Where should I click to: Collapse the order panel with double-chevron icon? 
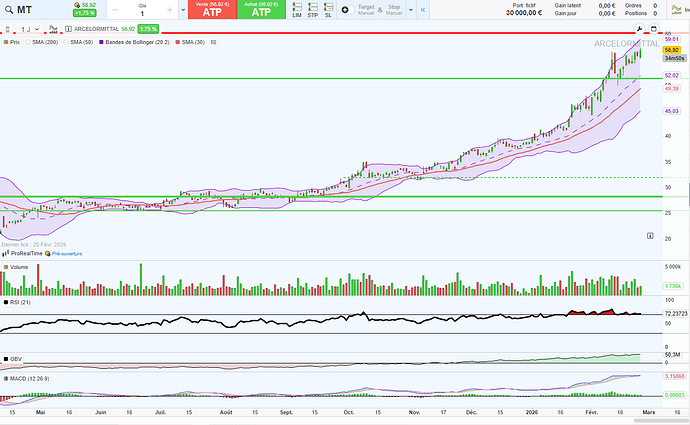click(x=424, y=10)
